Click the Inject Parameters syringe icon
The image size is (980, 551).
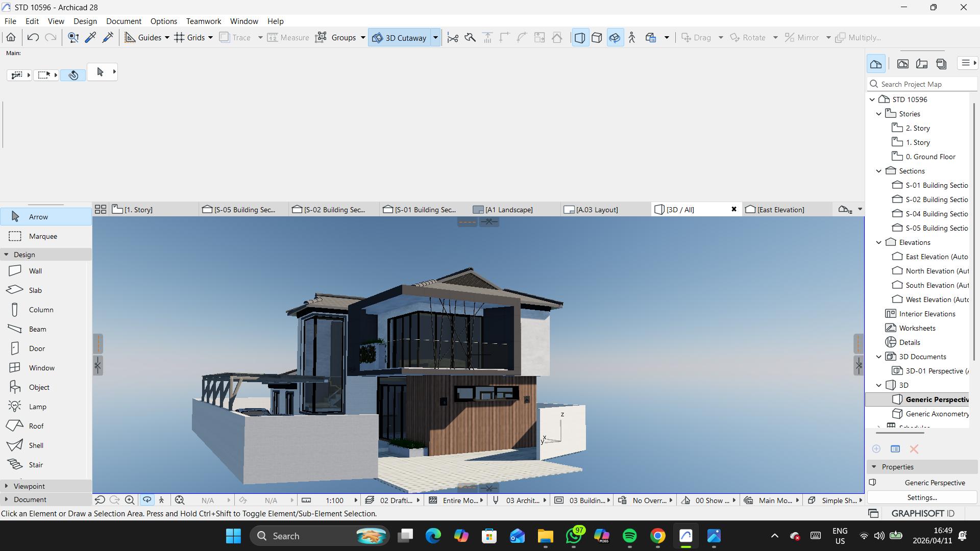[x=108, y=37]
